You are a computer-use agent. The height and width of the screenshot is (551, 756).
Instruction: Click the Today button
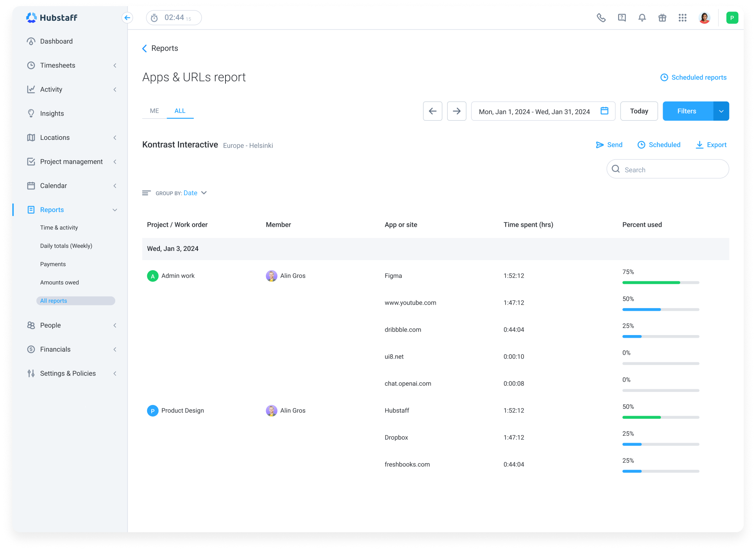coord(639,111)
